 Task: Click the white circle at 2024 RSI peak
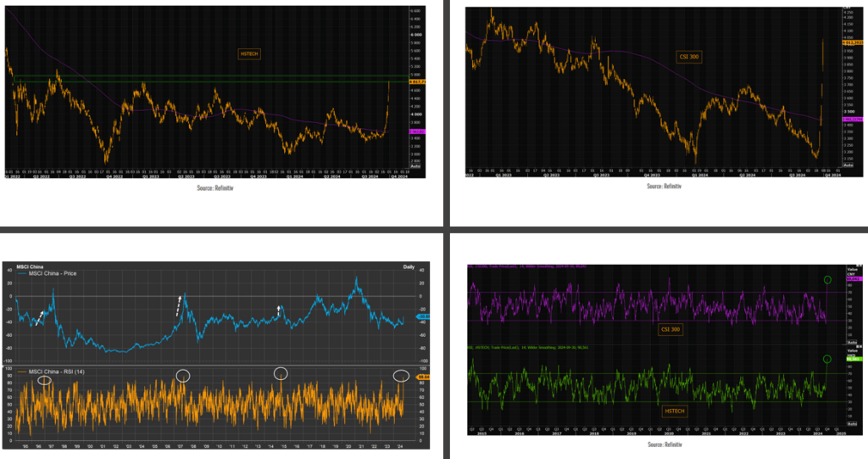point(401,376)
